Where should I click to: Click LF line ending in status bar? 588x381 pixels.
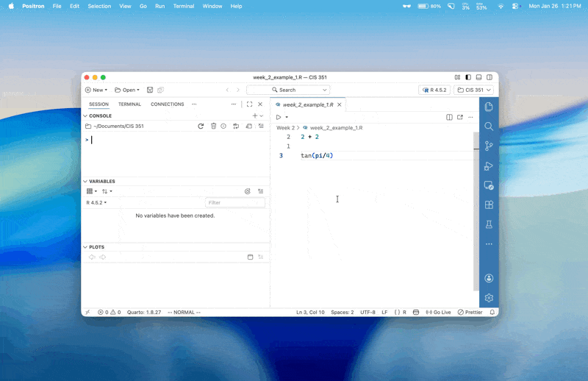click(384, 313)
